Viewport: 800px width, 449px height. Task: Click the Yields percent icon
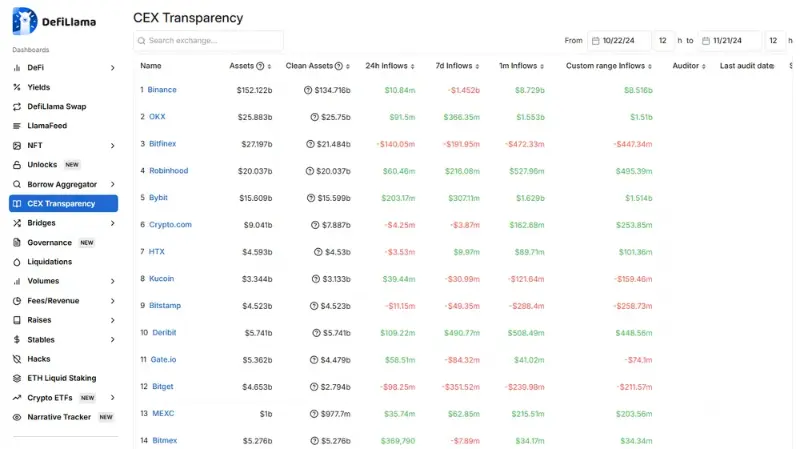17,87
